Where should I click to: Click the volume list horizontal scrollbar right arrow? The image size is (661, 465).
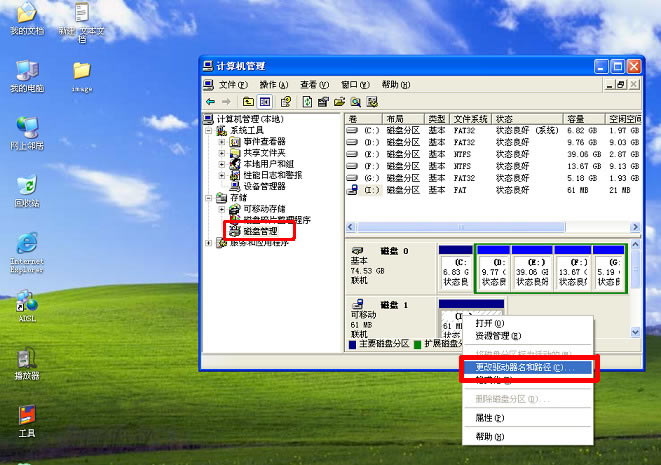635,227
